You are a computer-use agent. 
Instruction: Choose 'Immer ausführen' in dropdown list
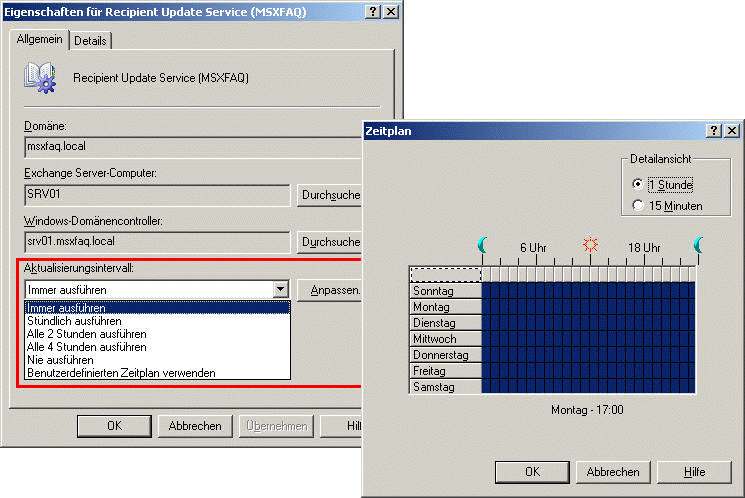[x=157, y=308]
